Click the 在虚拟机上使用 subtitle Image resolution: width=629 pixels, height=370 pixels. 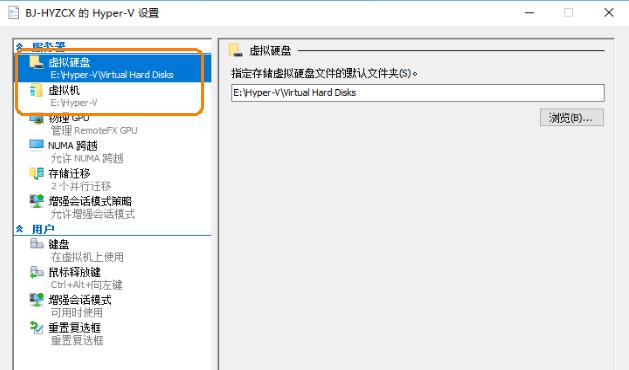87,257
